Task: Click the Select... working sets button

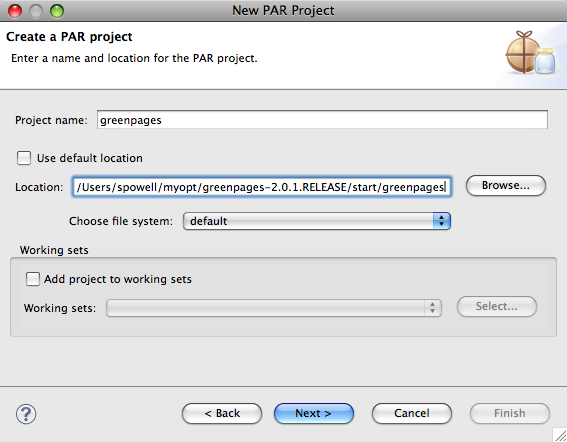Action: click(x=497, y=306)
